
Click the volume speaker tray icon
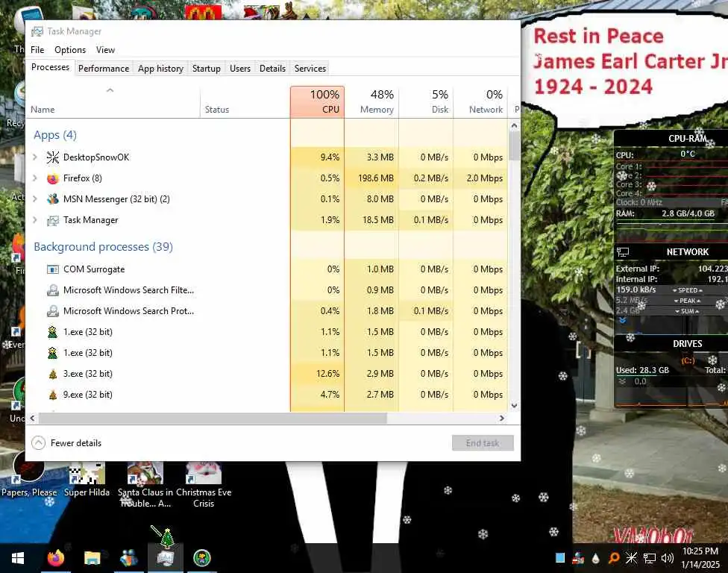667,557
